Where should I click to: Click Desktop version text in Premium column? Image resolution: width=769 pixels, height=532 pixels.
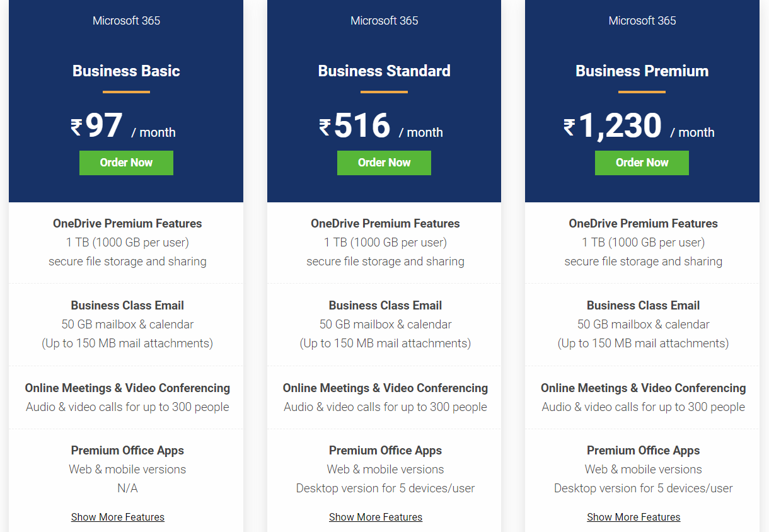pyautogui.click(x=643, y=488)
